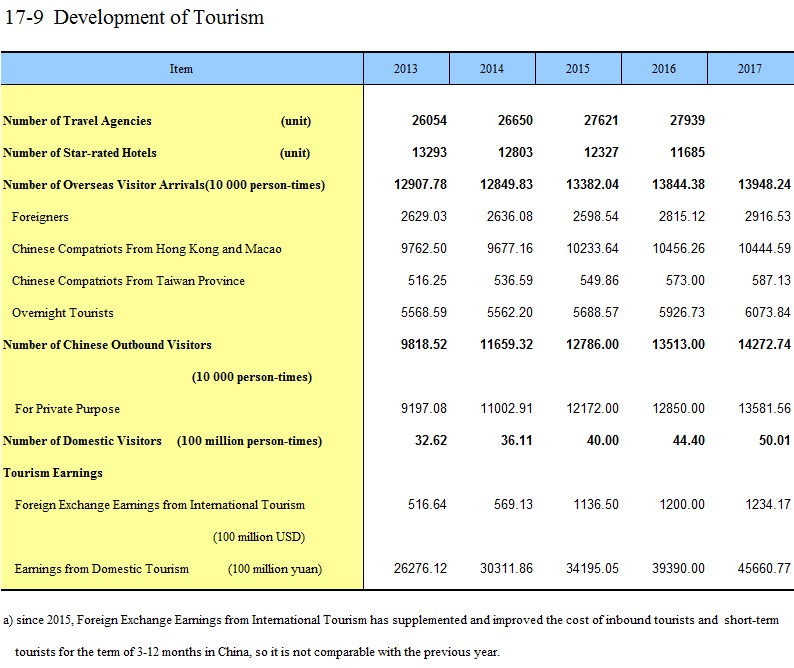This screenshot has width=794, height=668.
Task: Click overseas arrivals value 13382.04
Action: click(x=592, y=184)
